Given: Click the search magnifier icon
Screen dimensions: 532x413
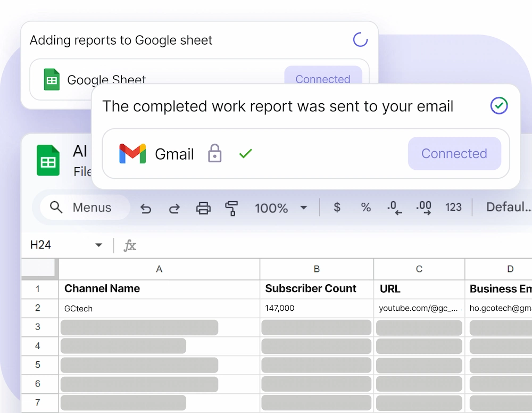Looking at the screenshot, I should (x=56, y=207).
